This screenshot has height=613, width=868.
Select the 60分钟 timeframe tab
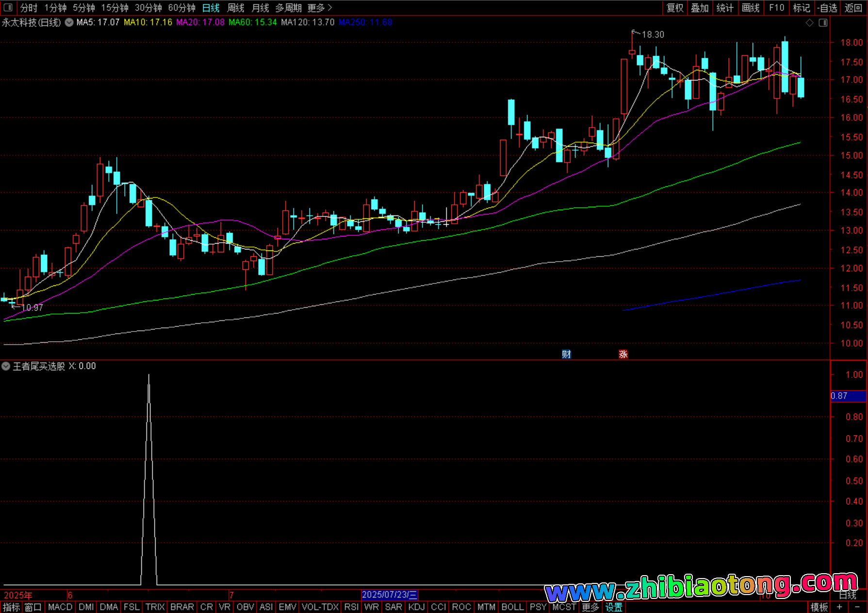click(181, 8)
